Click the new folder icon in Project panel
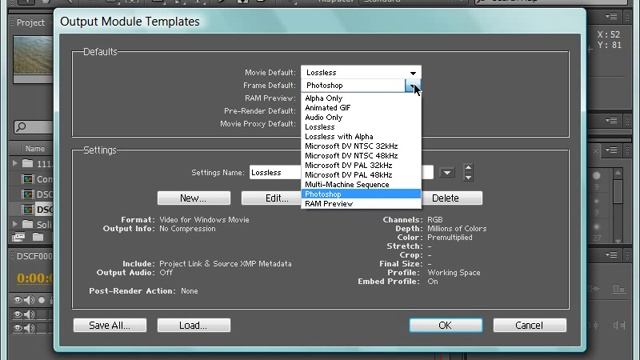Screen dimensions: 640x360 pyautogui.click(x=38, y=237)
